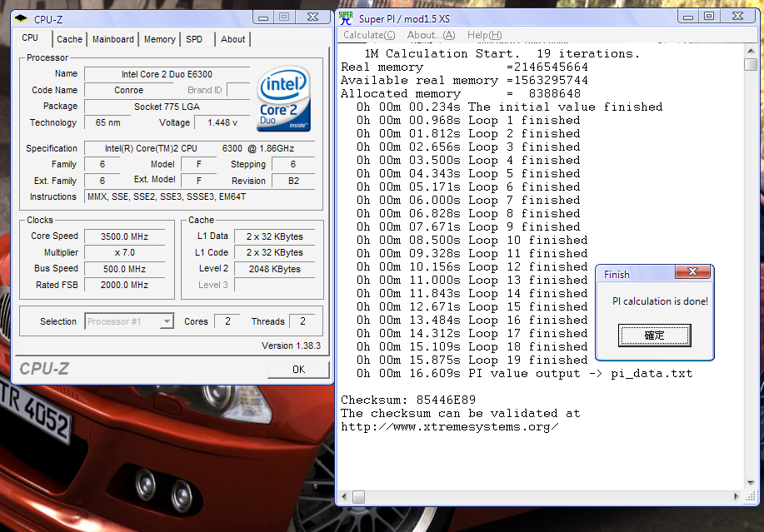Viewport: 764px width, 532px height.
Task: Open the SPD tab
Action: (x=194, y=39)
